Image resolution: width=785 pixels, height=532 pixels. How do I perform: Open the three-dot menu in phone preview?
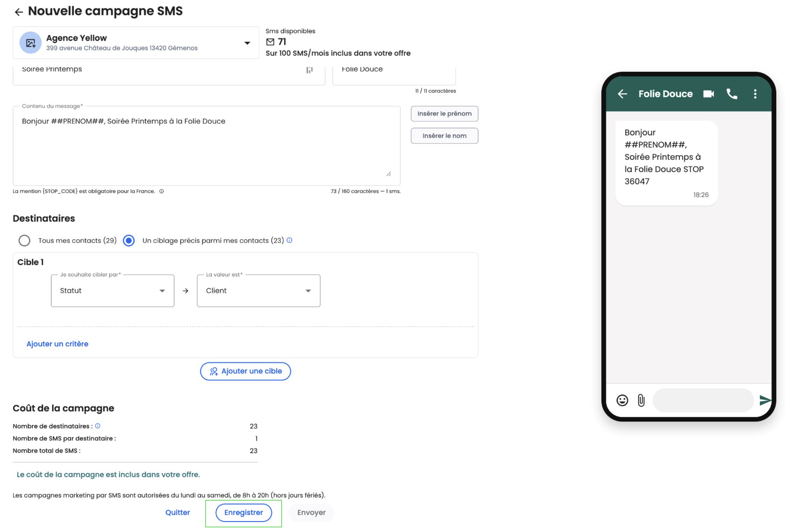pyautogui.click(x=755, y=94)
